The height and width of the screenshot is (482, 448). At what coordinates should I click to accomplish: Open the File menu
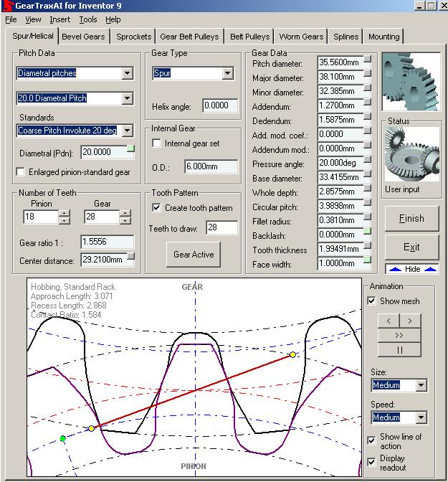11,19
